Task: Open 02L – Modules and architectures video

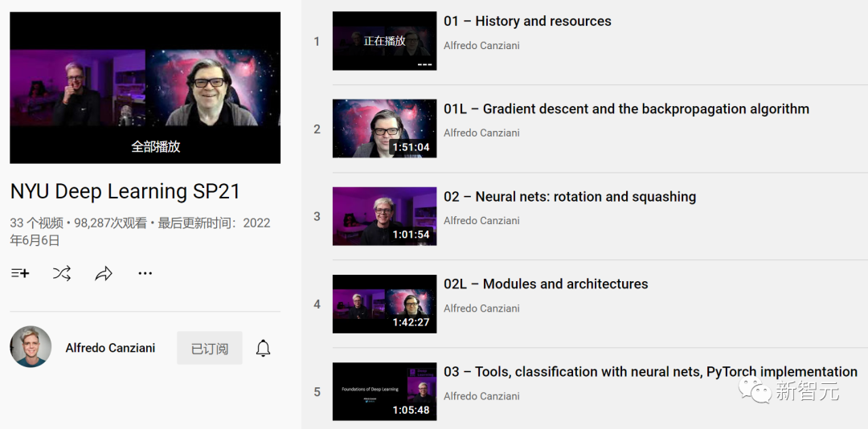Action: (x=546, y=284)
